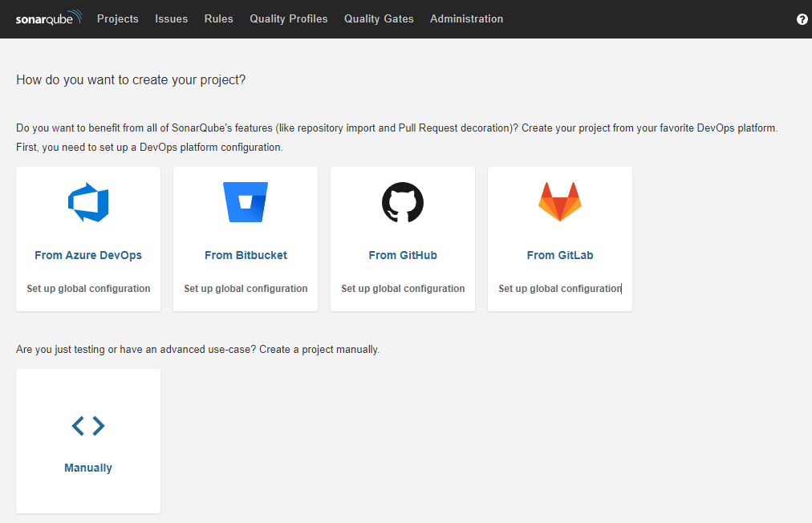The image size is (812, 523).
Task: Click the 'How do you want to create your project?' heading
Action: (131, 79)
